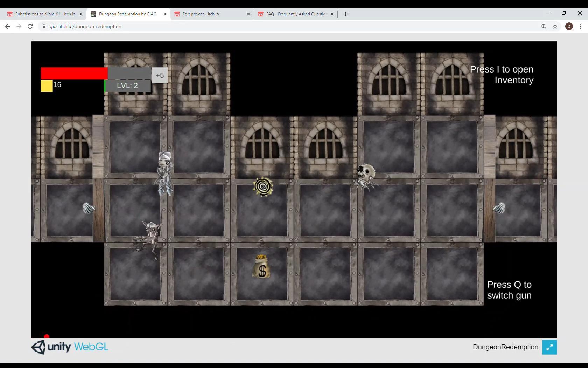Screen dimensions: 588x368
Task: Click the itch.io favicon on the FAQ tab
Action: tap(261, 14)
